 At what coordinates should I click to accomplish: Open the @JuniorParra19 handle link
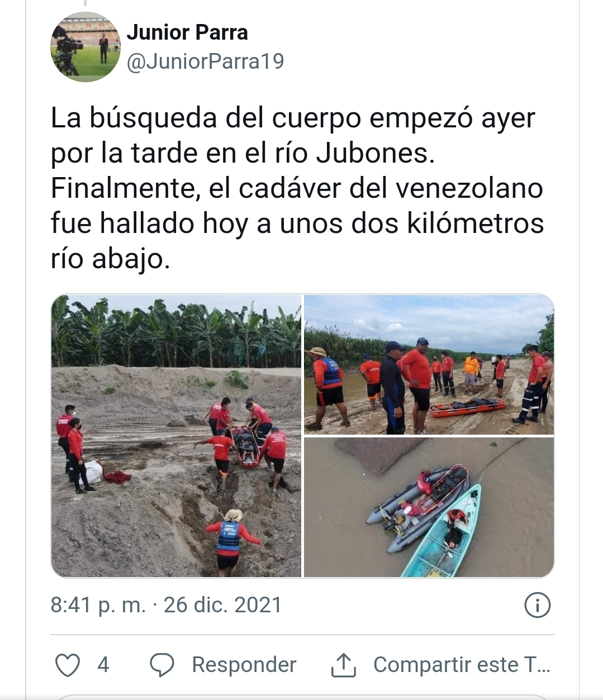[x=206, y=61]
